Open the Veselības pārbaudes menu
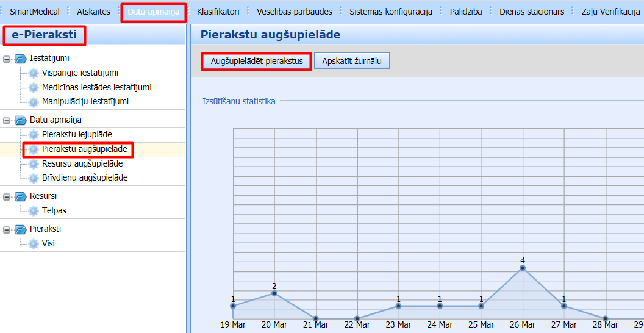This screenshot has height=333, width=644. (x=295, y=12)
